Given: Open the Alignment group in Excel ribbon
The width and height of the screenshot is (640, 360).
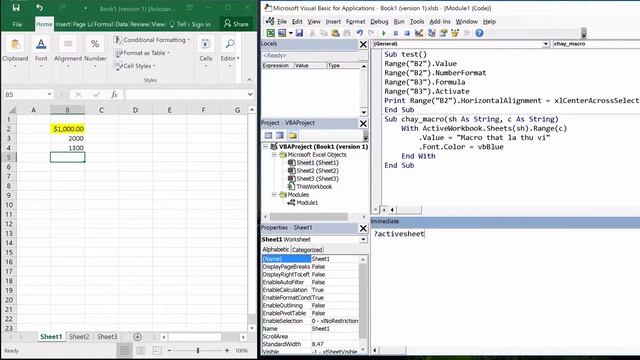Looking at the screenshot, I should click(68, 51).
